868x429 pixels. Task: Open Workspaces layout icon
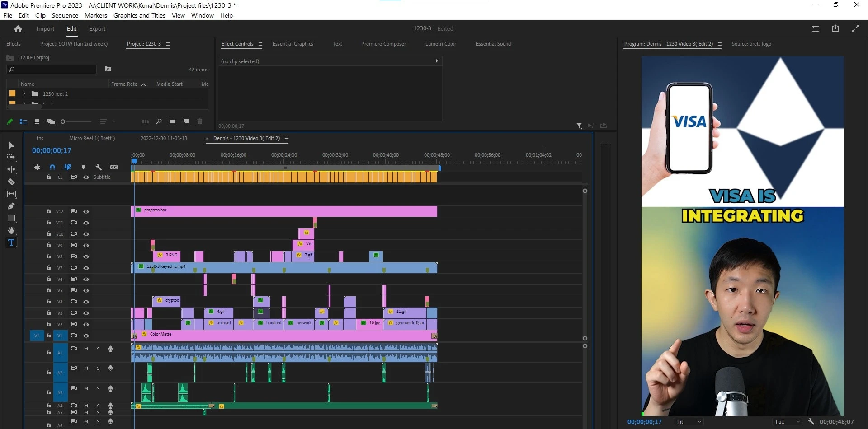coord(816,28)
